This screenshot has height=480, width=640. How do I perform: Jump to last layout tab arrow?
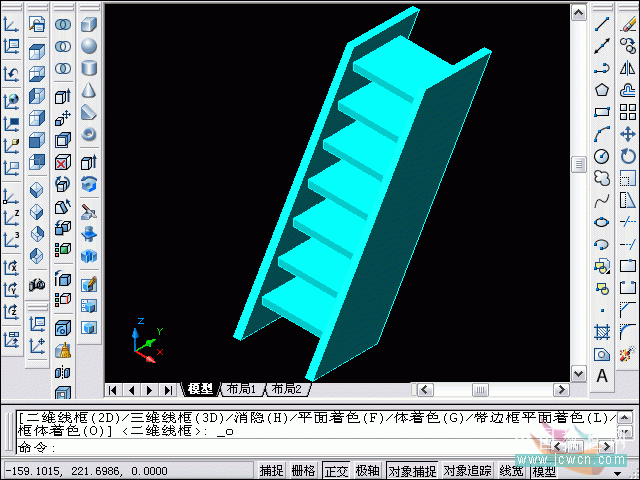click(x=168, y=389)
